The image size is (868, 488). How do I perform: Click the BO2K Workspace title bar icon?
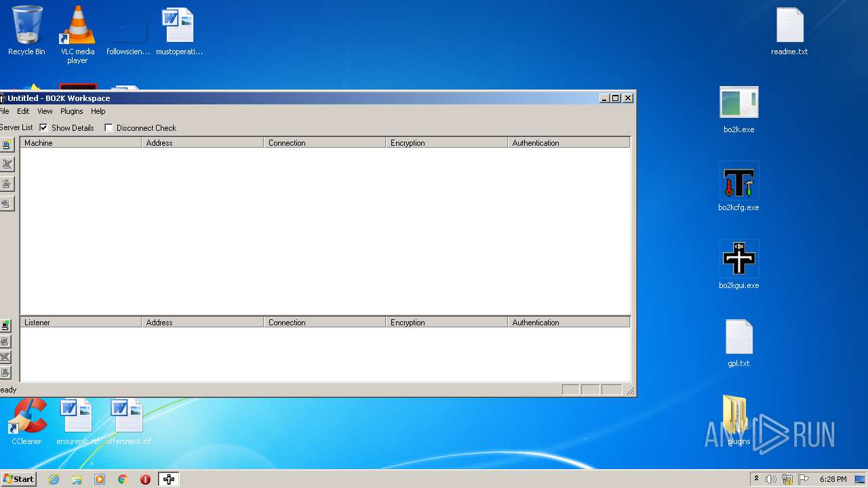click(3, 98)
